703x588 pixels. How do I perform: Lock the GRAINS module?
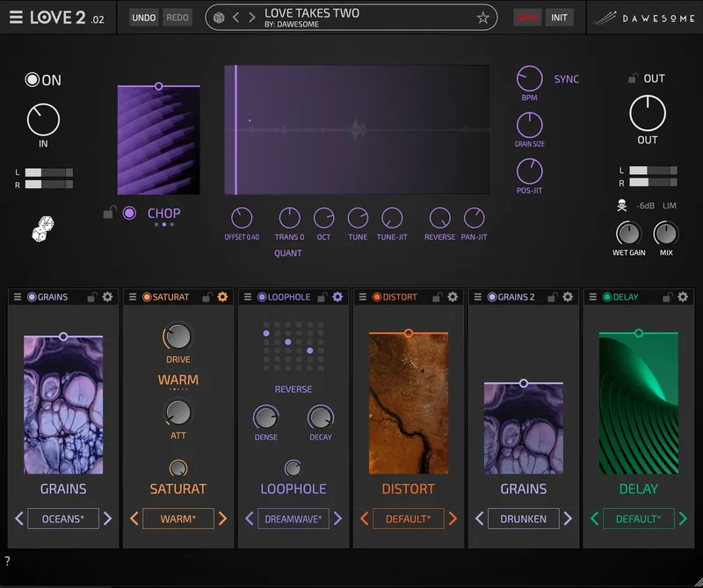[x=92, y=297]
